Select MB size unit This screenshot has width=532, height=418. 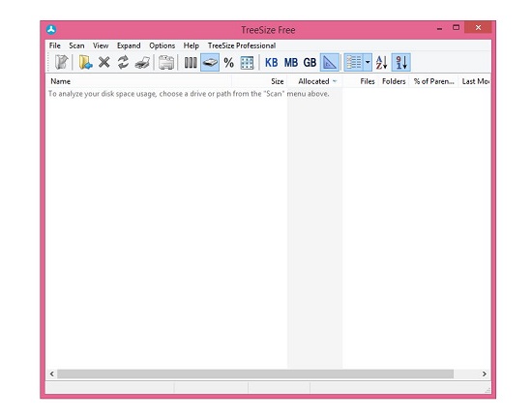(291, 63)
